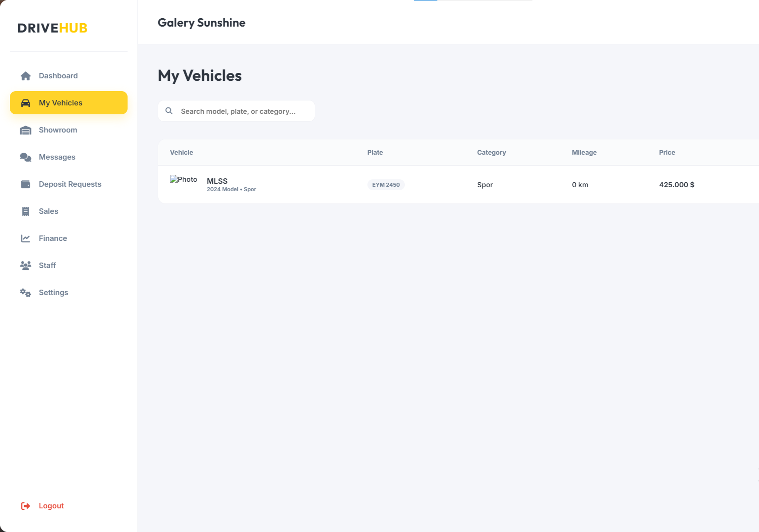Screen dimensions: 759x532
Task: Click the red Logout arrow icon
Action: click(26, 506)
